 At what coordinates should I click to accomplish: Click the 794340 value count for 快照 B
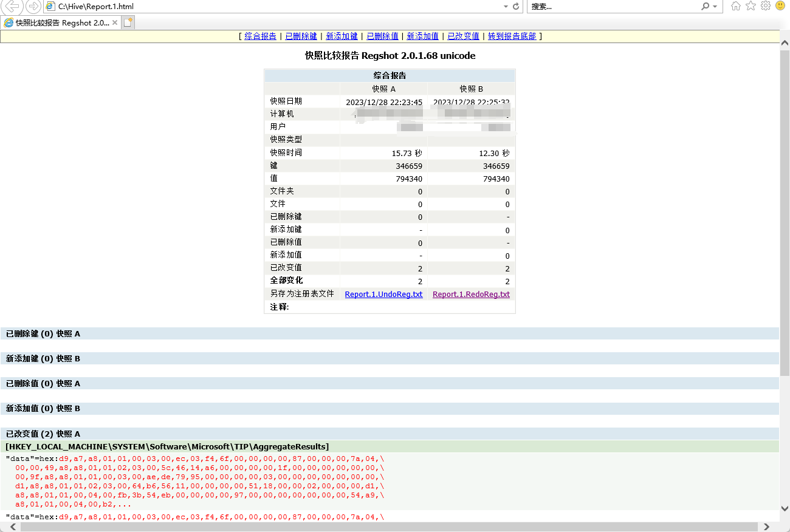[496, 179]
